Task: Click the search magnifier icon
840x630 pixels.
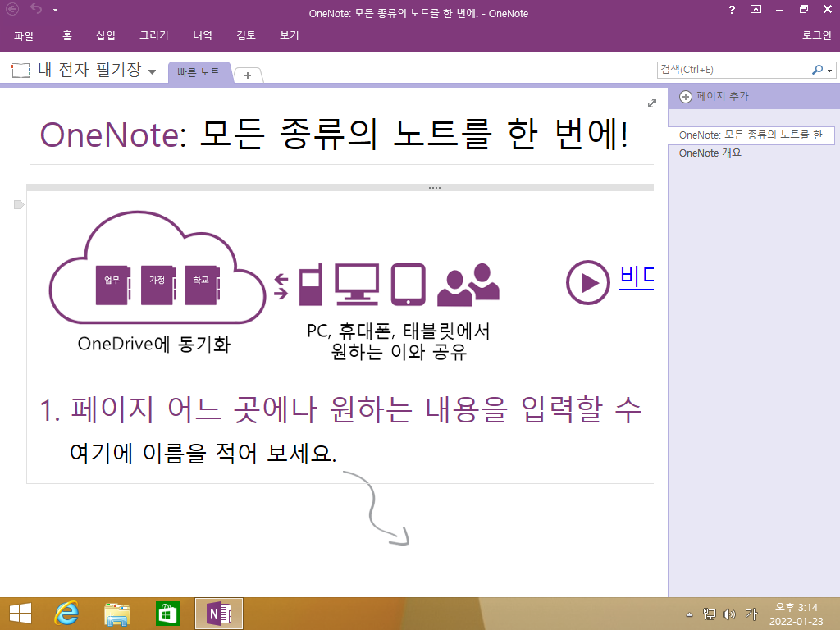Action: (x=817, y=70)
